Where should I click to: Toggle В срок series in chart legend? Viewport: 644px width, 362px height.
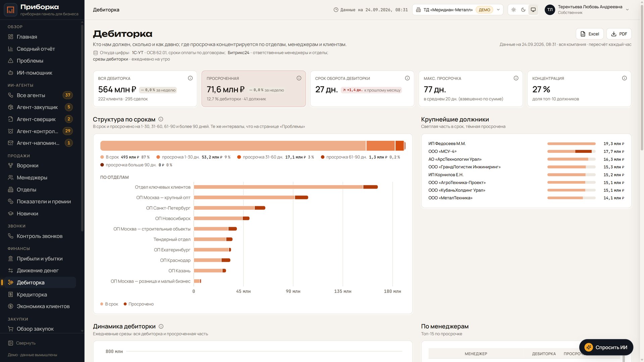(109, 304)
